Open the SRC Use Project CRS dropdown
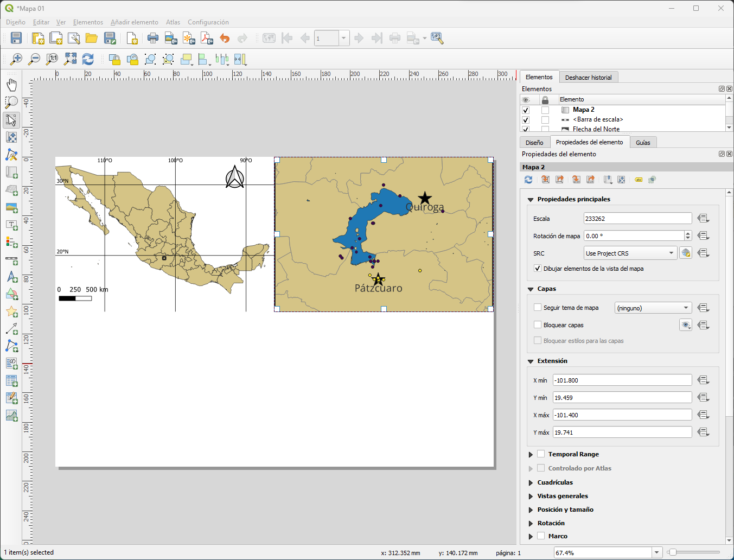 pyautogui.click(x=630, y=253)
